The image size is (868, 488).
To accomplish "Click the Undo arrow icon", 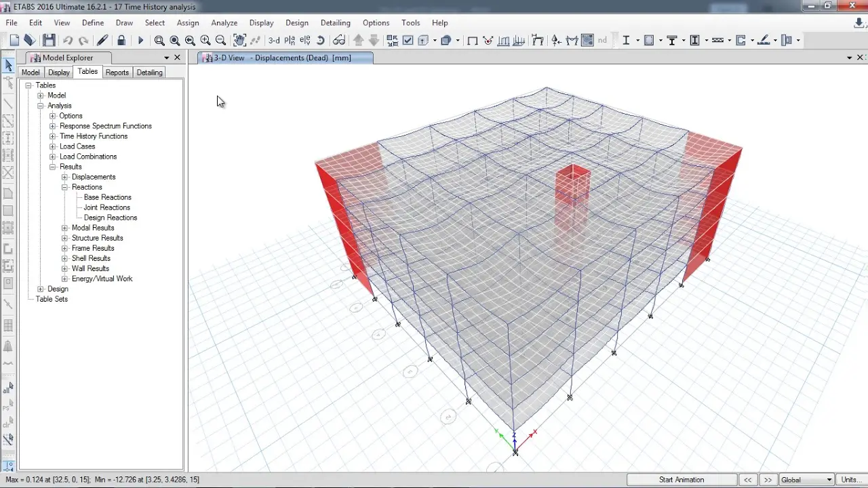I will point(68,41).
